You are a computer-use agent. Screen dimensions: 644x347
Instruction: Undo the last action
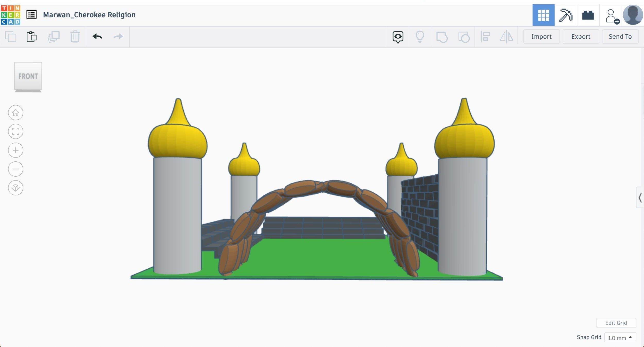[97, 37]
